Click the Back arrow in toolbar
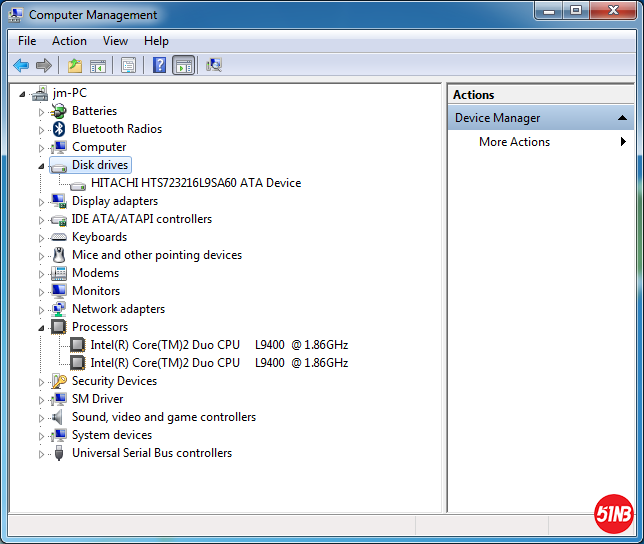644x544 pixels. pyautogui.click(x=21, y=66)
